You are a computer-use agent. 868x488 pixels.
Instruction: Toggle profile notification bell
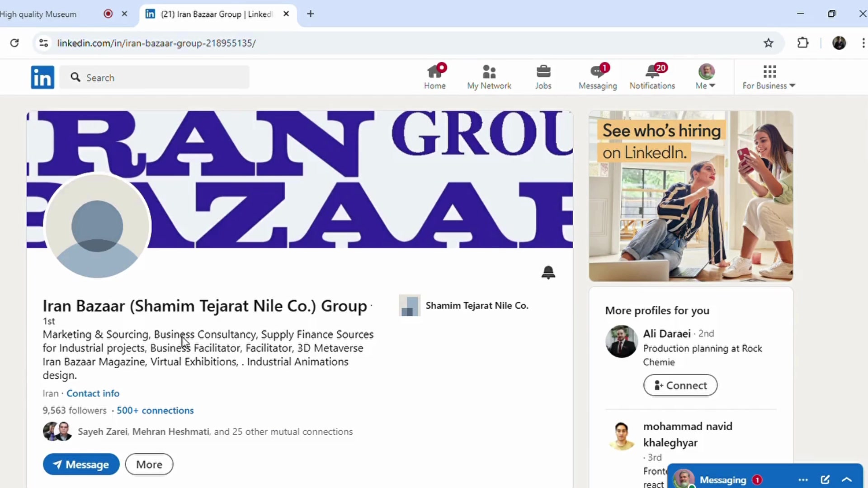pos(548,272)
